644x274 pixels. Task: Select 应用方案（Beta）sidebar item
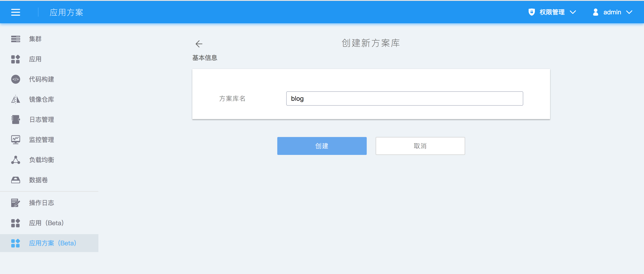53,243
